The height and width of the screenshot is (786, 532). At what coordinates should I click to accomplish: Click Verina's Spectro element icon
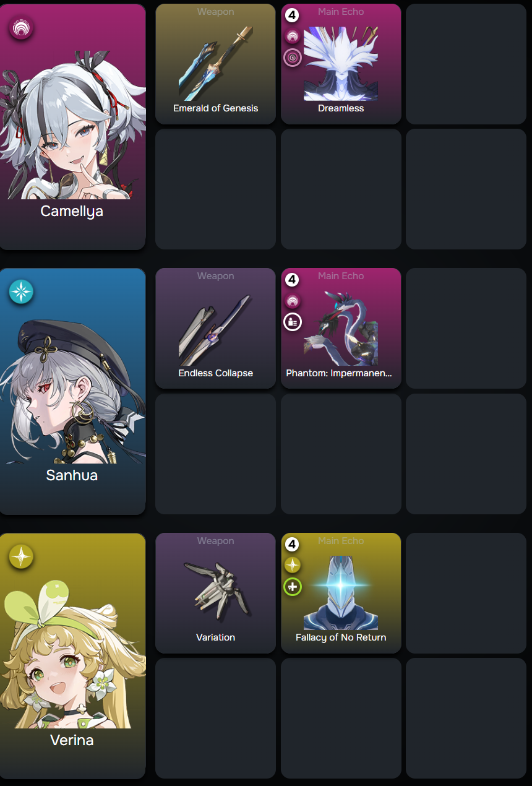tap(21, 557)
